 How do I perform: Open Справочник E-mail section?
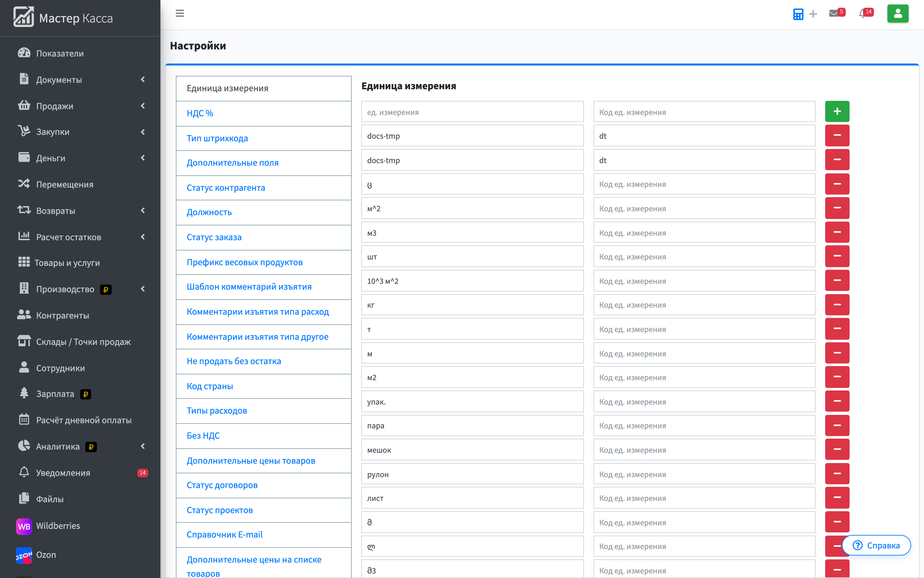[263, 535]
